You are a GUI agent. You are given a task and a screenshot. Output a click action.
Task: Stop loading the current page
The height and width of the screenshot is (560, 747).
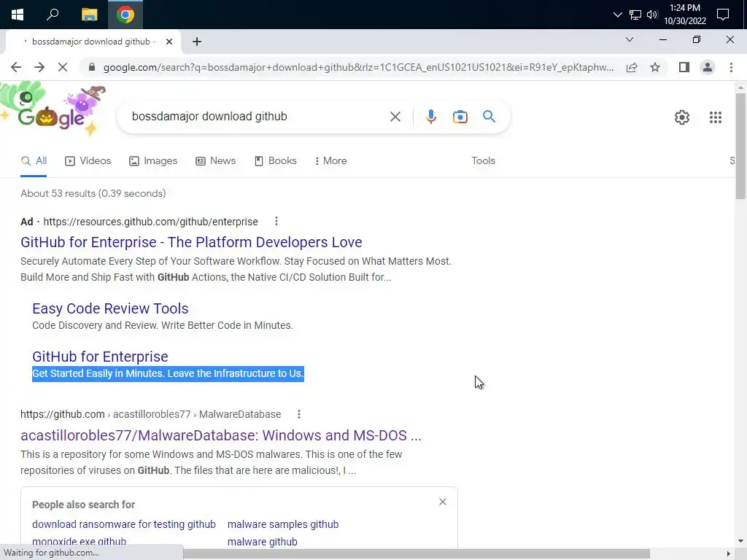63,67
